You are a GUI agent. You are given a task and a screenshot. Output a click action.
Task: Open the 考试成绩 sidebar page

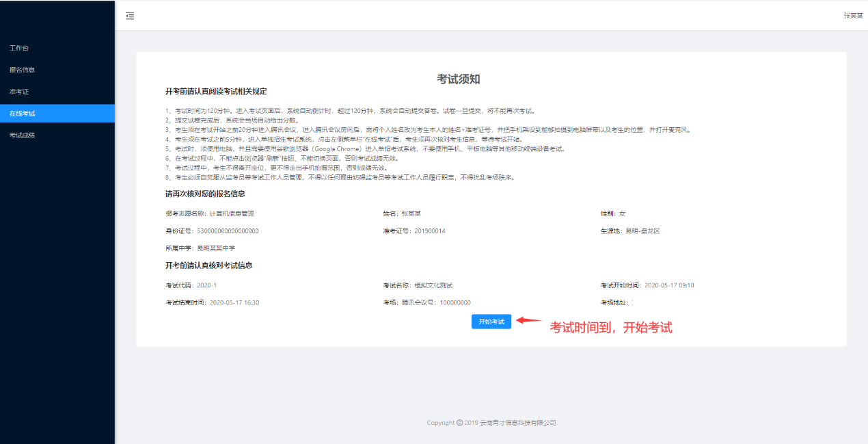pyautogui.click(x=23, y=135)
